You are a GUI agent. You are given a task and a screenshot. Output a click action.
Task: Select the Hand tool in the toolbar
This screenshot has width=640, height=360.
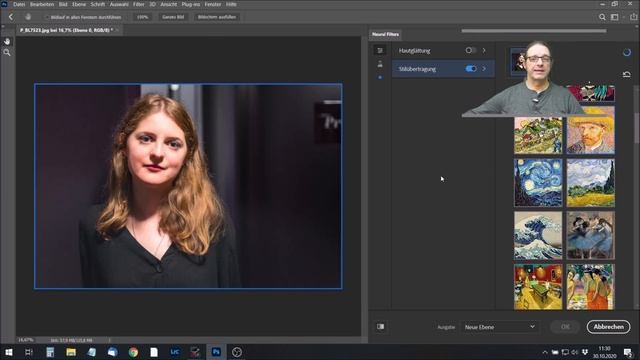[x=7, y=41]
